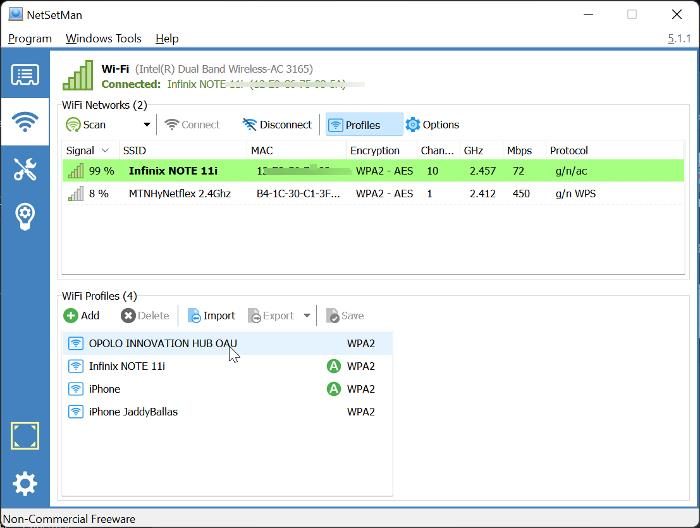
Task: Click the WiFi icon beside iPhone JaddyBallas
Action: coord(75,412)
